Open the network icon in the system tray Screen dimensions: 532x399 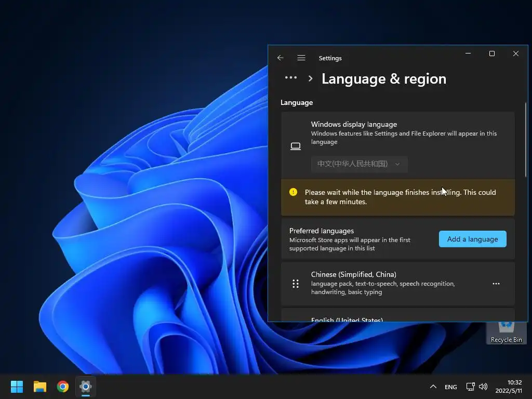coord(470,387)
